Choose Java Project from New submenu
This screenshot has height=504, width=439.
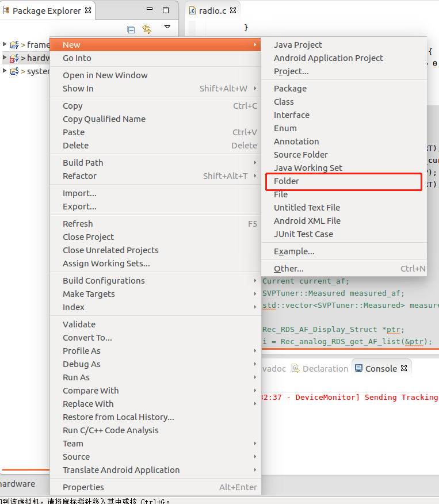tap(344, 45)
